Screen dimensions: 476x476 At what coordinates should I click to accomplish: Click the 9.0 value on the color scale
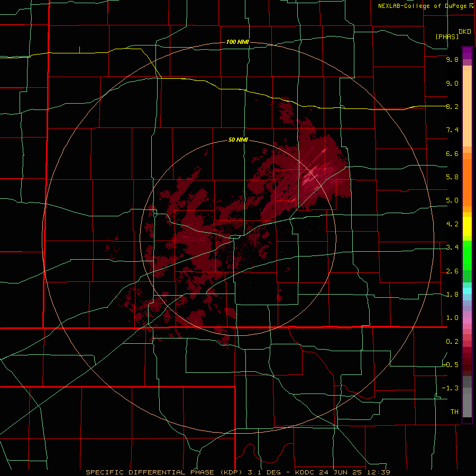[x=452, y=83]
